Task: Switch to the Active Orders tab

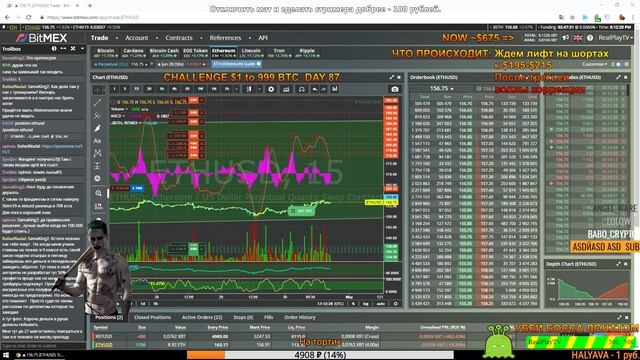Action: 202,317
